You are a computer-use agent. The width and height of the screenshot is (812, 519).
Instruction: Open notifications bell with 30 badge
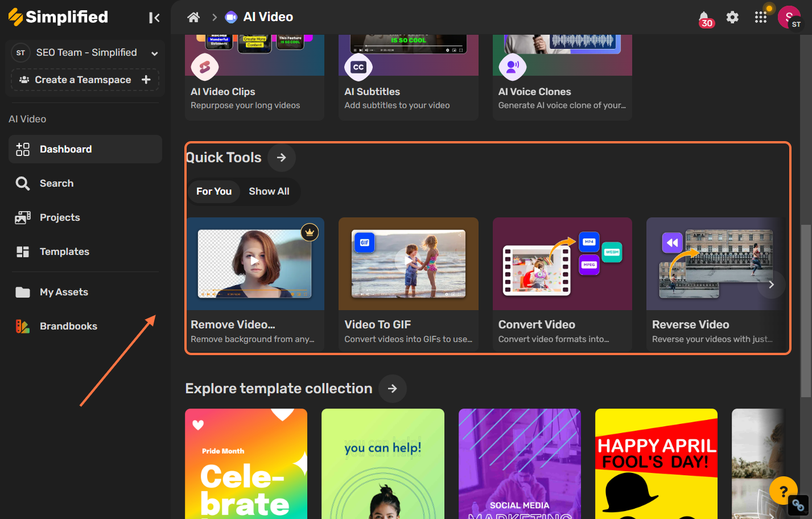coord(705,18)
